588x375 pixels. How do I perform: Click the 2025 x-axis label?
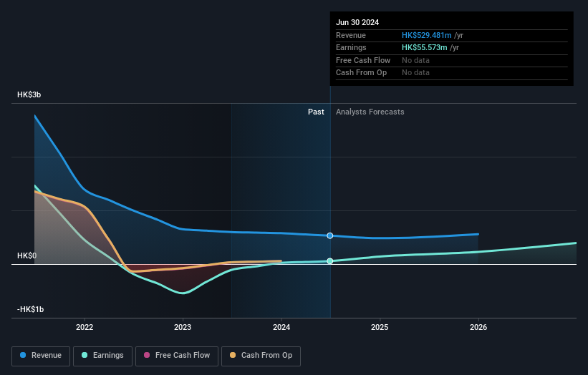pos(380,328)
